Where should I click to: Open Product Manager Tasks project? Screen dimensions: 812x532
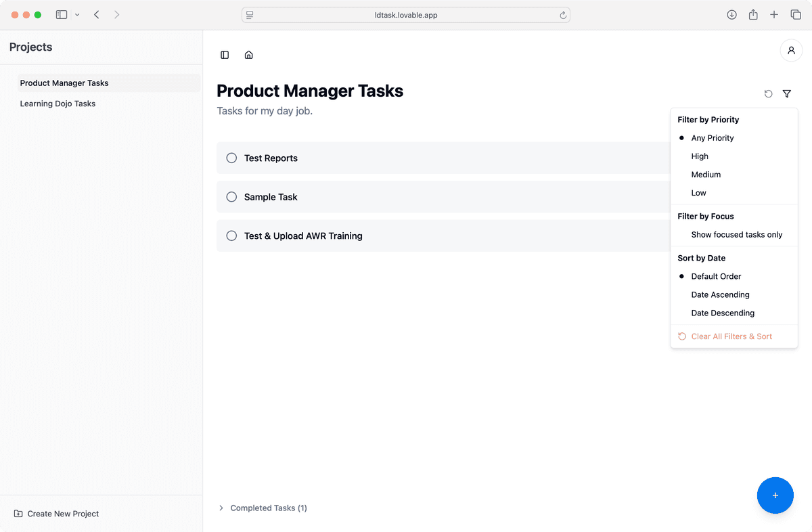(x=109, y=83)
